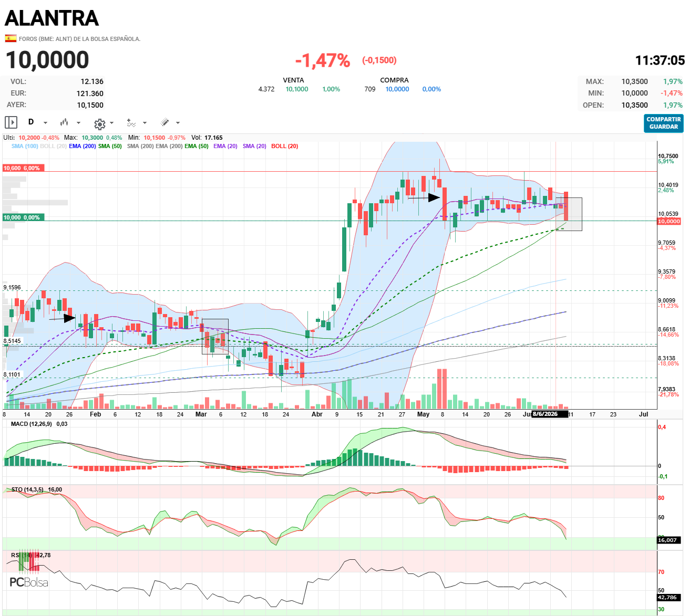Click the VENTA volume 4.372
689x616 pixels.
point(266,89)
